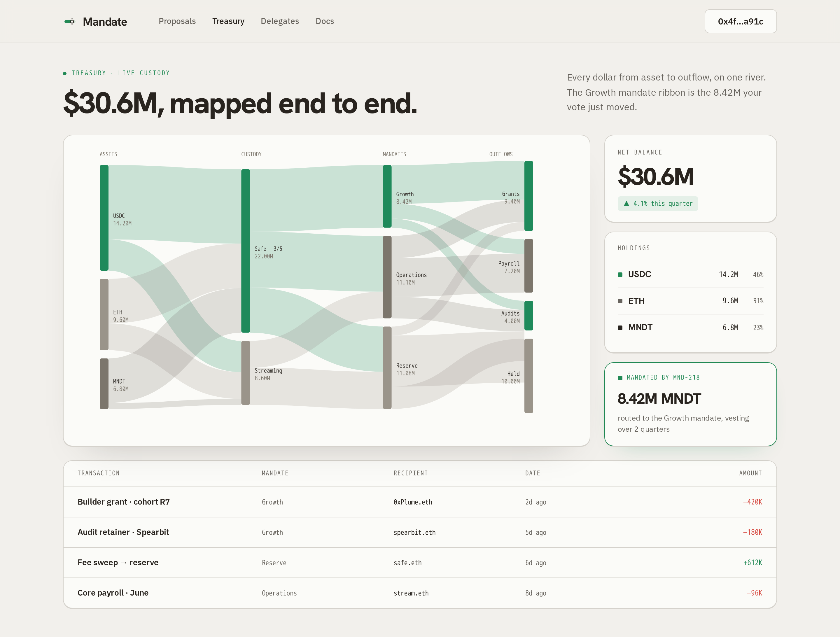840x637 pixels.
Task: Click the green live custody status dot
Action: tap(65, 73)
